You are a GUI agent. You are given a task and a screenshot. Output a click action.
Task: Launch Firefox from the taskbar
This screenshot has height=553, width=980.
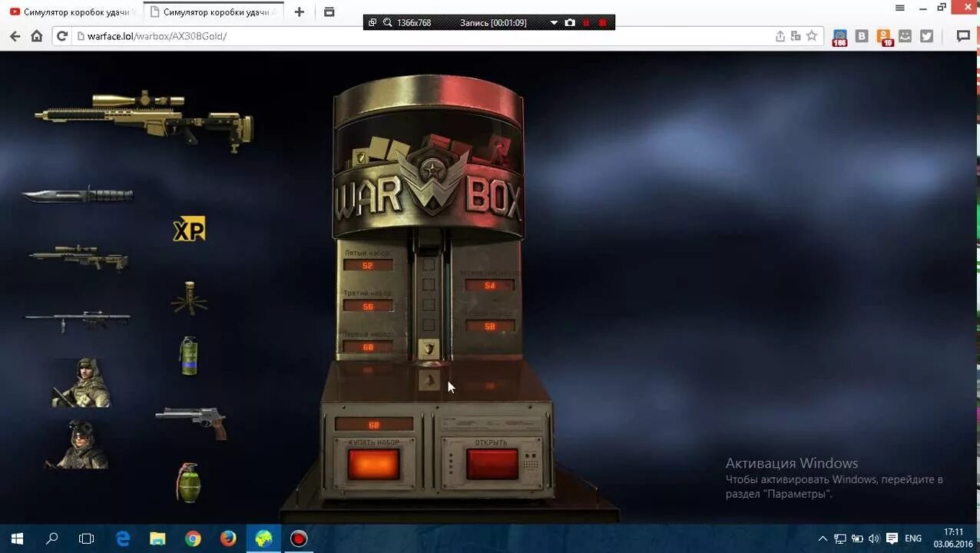click(x=228, y=538)
